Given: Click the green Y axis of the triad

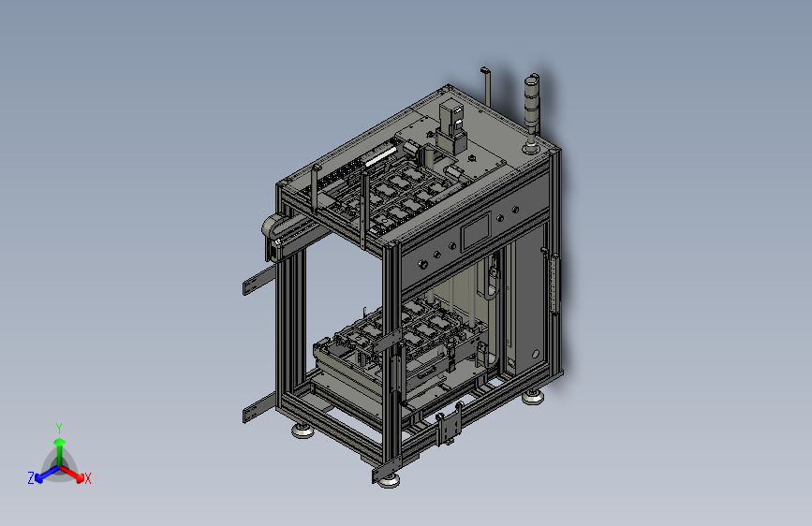Looking at the screenshot, I should [x=60, y=452].
